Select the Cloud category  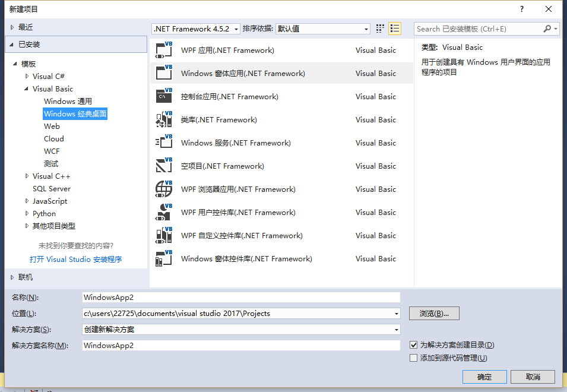click(x=54, y=139)
